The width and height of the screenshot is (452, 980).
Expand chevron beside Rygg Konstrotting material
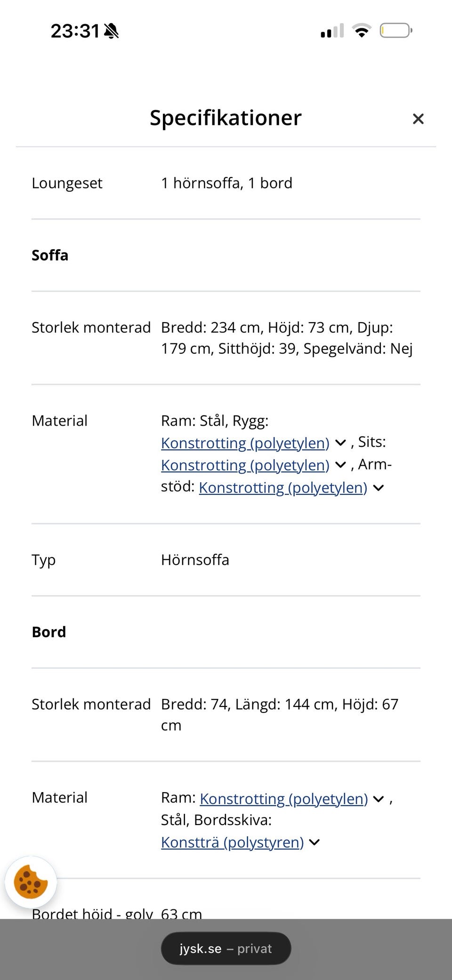[x=340, y=443]
